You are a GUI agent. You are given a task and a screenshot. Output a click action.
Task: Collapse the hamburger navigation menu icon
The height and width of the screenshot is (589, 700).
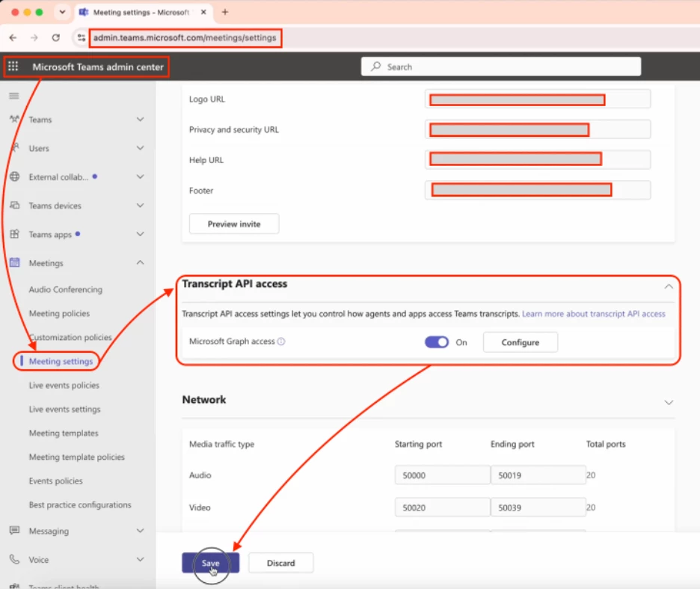coord(14,96)
